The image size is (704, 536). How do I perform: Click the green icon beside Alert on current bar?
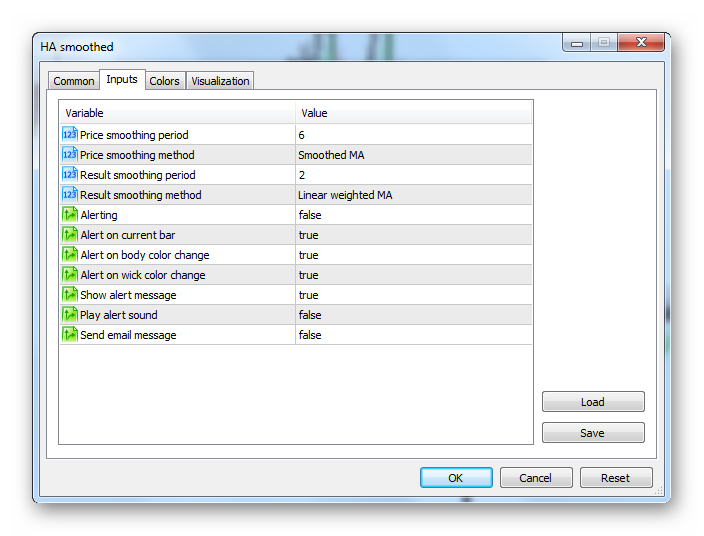[x=70, y=235]
